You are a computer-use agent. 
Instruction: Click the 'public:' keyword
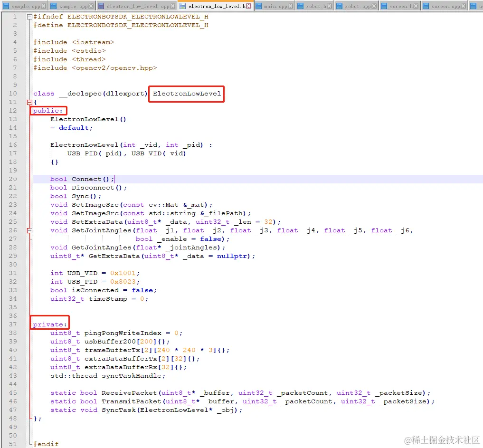point(48,111)
